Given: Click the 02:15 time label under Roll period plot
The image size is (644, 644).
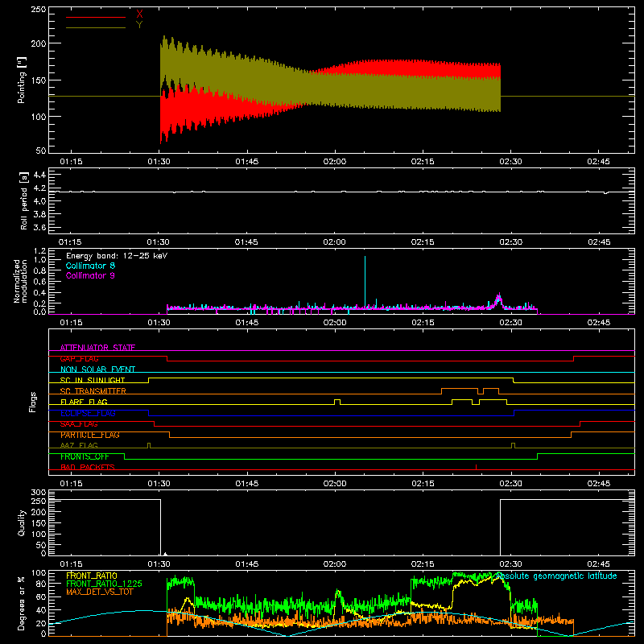Looking at the screenshot, I should pos(423,242).
